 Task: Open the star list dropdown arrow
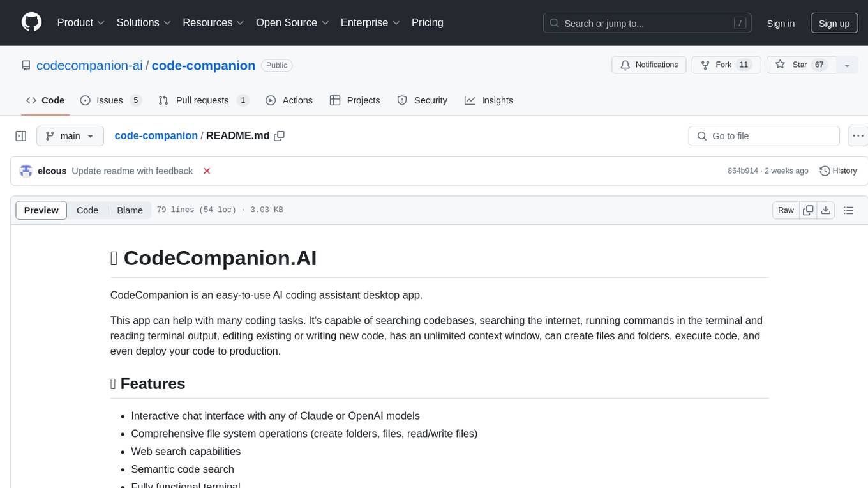pos(847,65)
